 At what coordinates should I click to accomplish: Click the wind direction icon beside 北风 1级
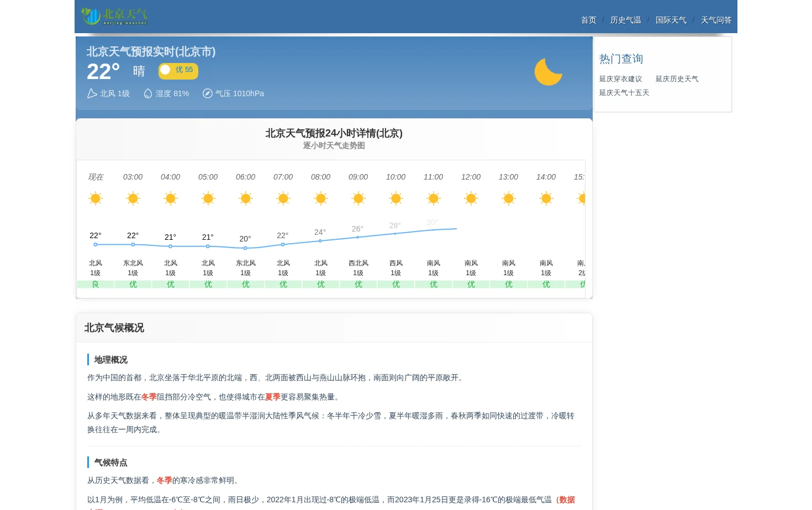click(92, 93)
